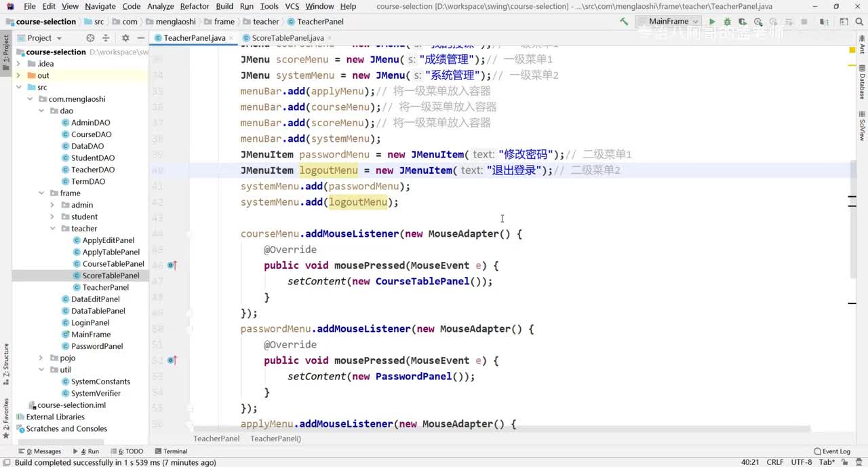The width and height of the screenshot is (868, 467).
Task: Select course-selection.iml file
Action: 71,405
